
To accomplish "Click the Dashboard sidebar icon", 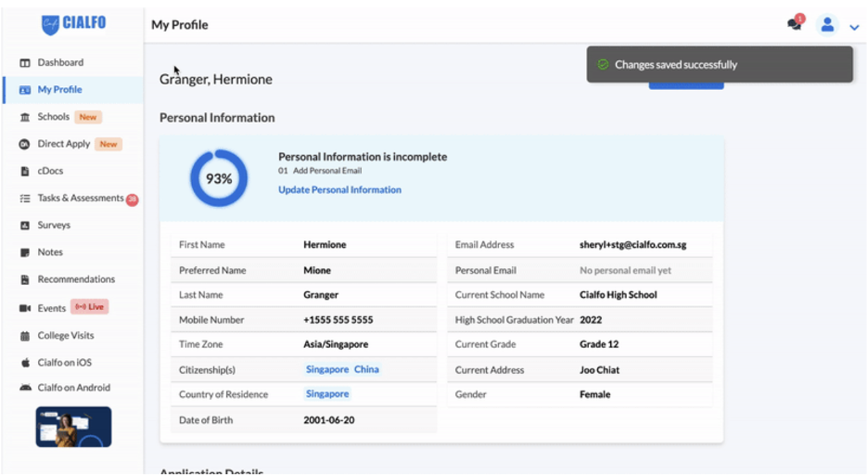I will tap(25, 63).
